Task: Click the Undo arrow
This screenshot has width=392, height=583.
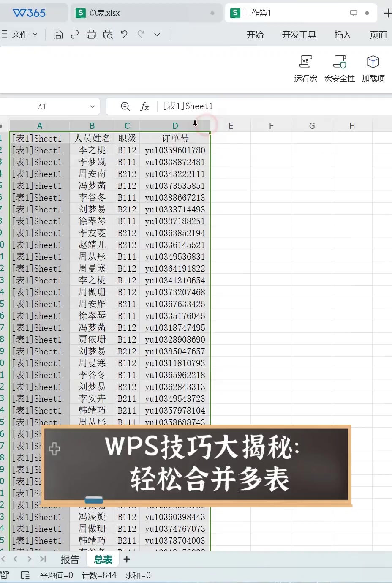Action: (x=124, y=35)
